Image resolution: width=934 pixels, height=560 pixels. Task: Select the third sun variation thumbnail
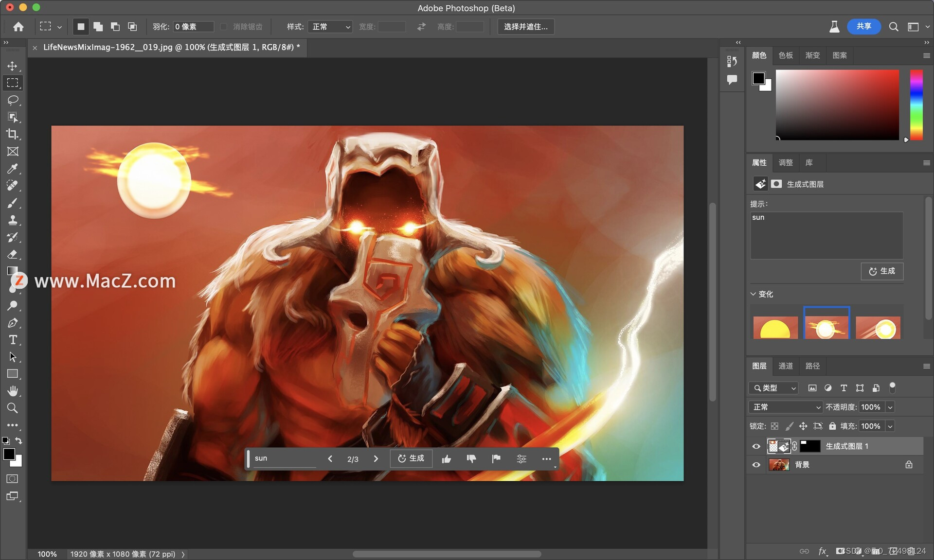(x=878, y=328)
